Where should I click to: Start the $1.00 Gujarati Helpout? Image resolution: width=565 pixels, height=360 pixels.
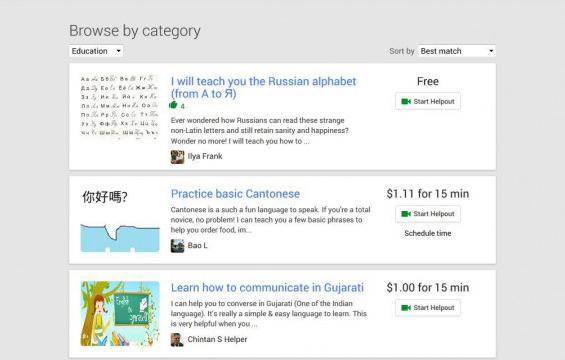pyautogui.click(x=428, y=308)
